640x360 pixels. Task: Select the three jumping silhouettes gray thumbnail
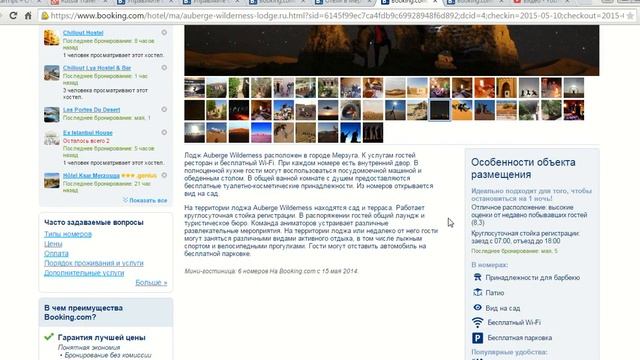point(529,88)
